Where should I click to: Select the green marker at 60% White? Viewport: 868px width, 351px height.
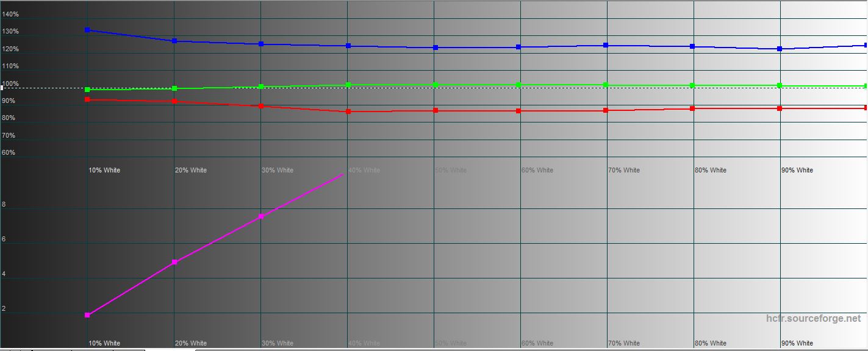click(x=518, y=85)
